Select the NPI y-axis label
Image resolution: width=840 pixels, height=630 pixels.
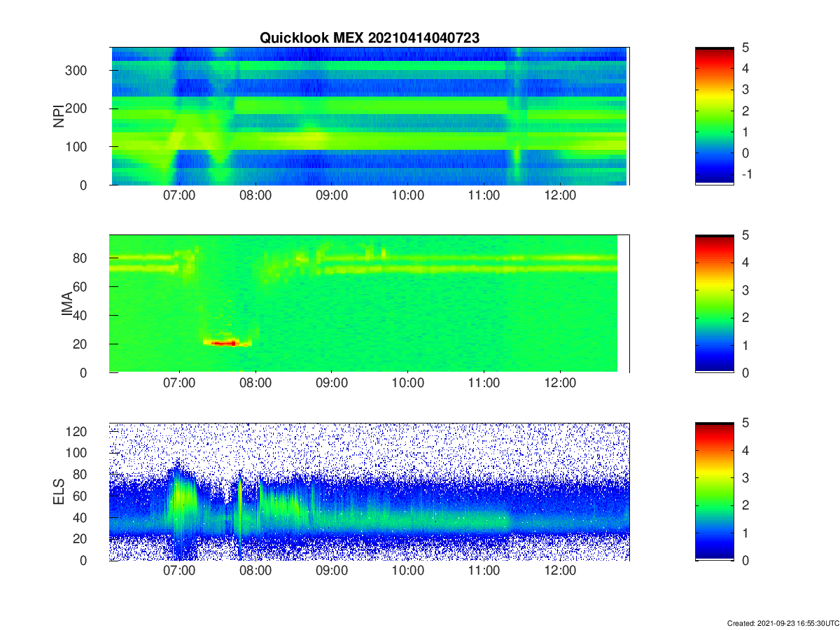[x=59, y=116]
